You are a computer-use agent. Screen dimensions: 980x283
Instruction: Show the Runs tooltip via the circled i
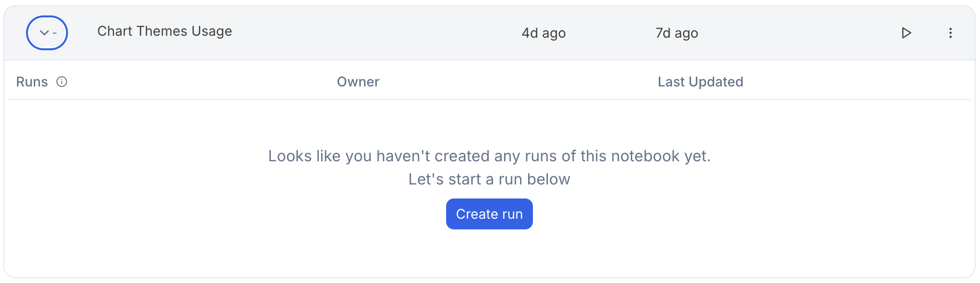pyautogui.click(x=62, y=82)
